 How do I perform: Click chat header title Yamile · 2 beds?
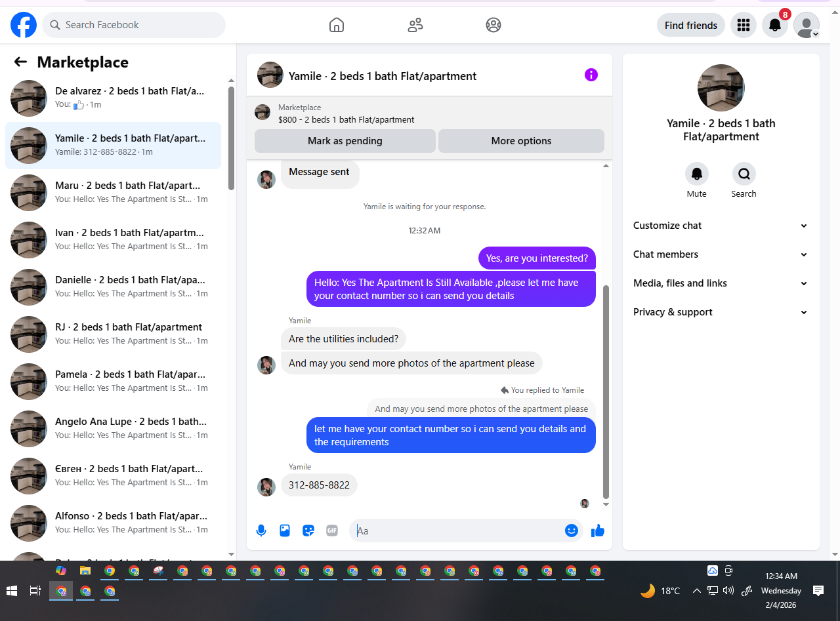click(x=383, y=76)
